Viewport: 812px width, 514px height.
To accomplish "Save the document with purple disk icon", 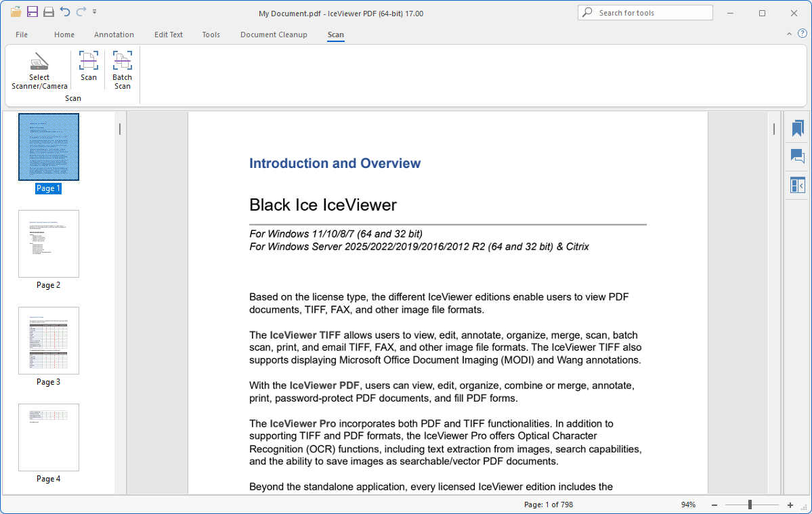I will [32, 12].
